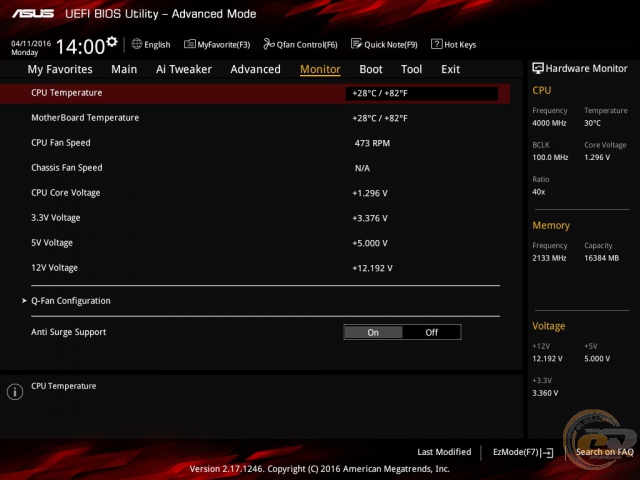
Task: Go to the Exit tab
Action: coord(450,69)
